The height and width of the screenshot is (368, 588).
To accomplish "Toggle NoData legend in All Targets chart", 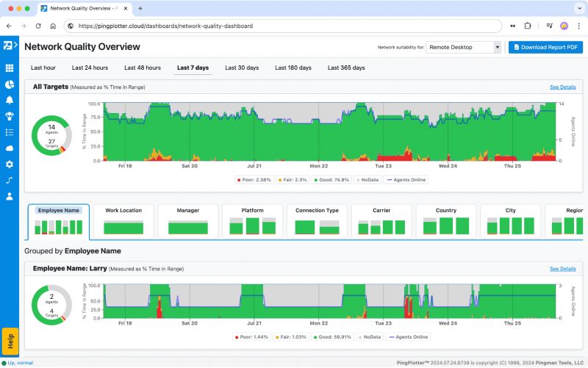I will [367, 180].
